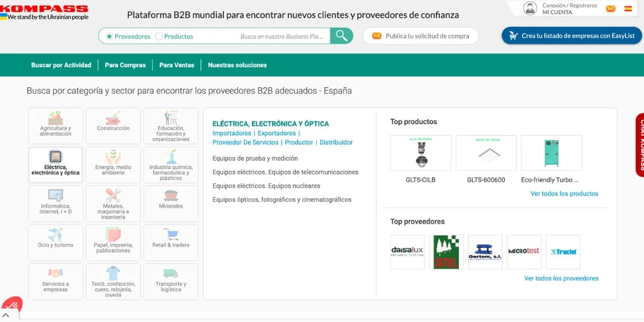Screen dimensions: 644x322
Task: Click the Kompass logo
Action: tap(44, 9)
